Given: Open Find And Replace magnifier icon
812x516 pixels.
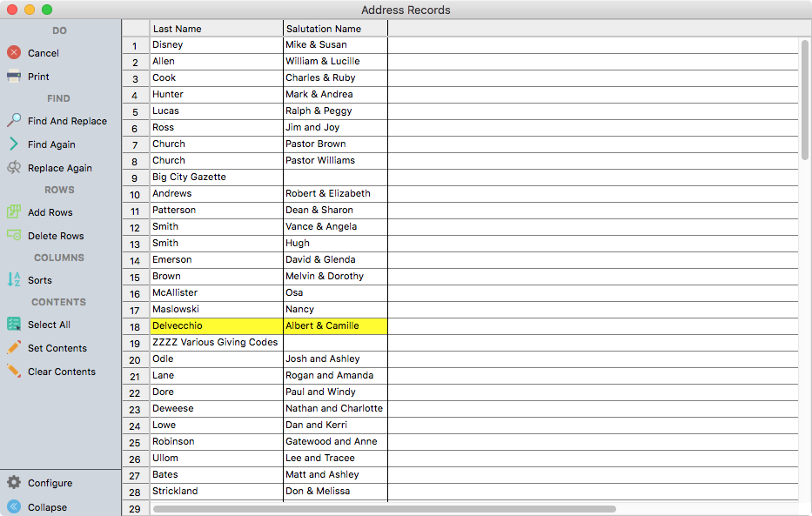Looking at the screenshot, I should [x=14, y=121].
